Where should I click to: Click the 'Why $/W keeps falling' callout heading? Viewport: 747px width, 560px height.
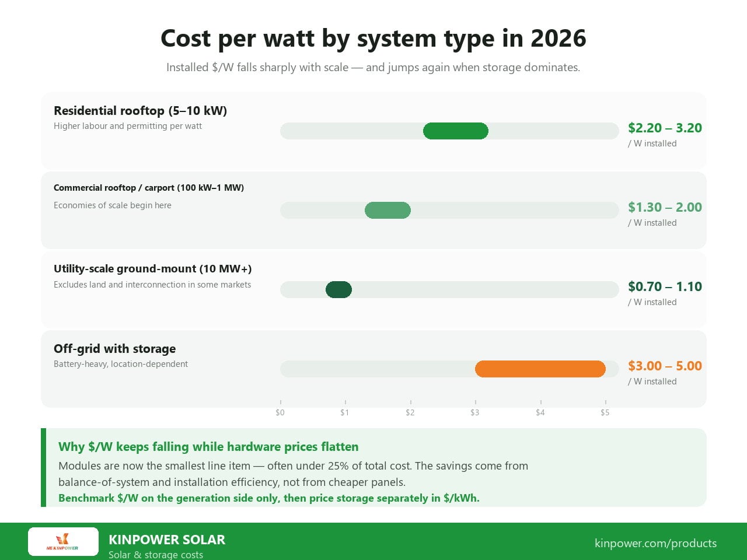208,447
